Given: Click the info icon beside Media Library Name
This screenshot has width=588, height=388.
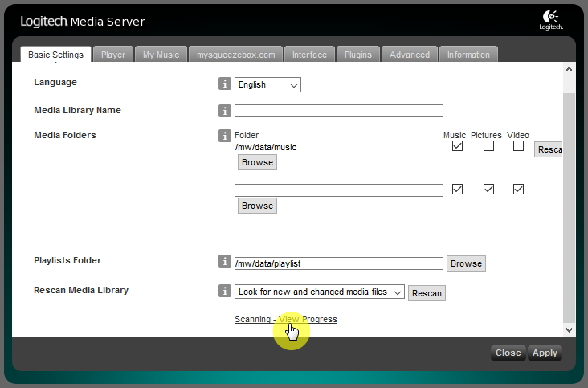Looking at the screenshot, I should [225, 111].
